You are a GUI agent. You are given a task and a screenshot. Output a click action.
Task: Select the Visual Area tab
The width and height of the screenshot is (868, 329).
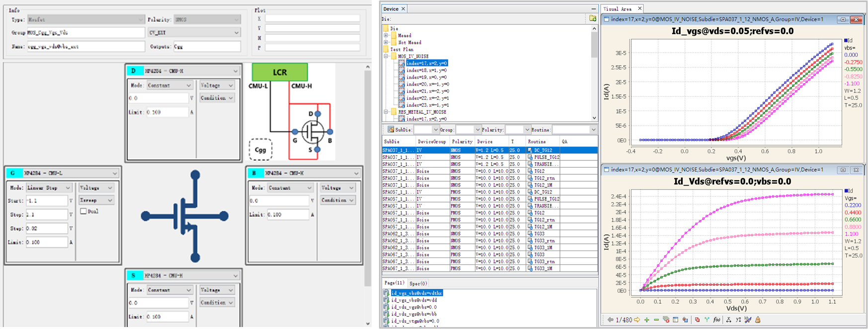pos(618,9)
